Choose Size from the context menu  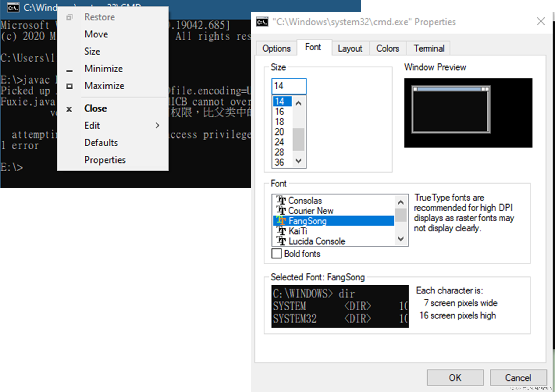tap(113, 52)
